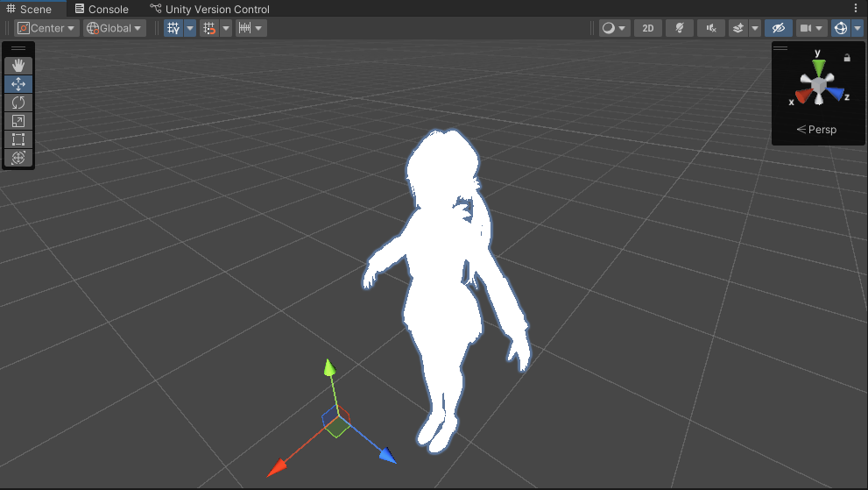Screen dimensions: 868x490
Task: Click the green Y arrow of move gizmo
Action: (x=330, y=368)
